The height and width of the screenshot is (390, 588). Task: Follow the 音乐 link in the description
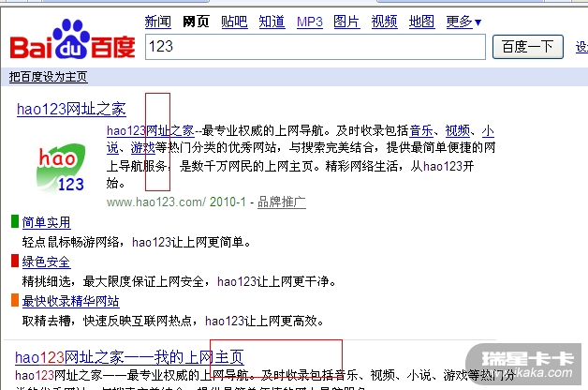[421, 130]
